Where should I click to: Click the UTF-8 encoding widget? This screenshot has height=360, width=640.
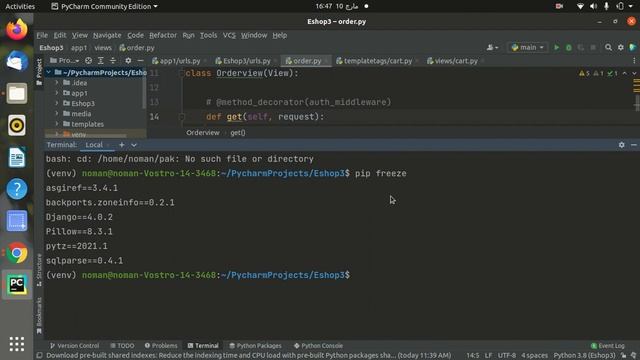507,356
